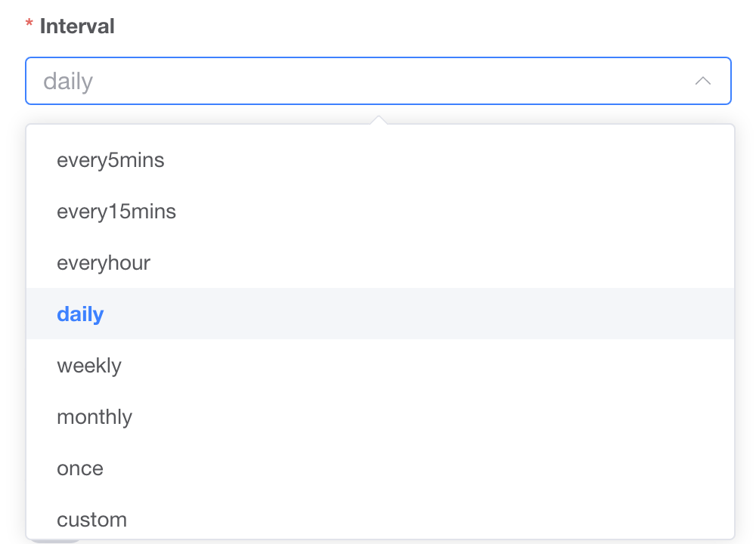Select the highlighted daily option

coord(80,314)
